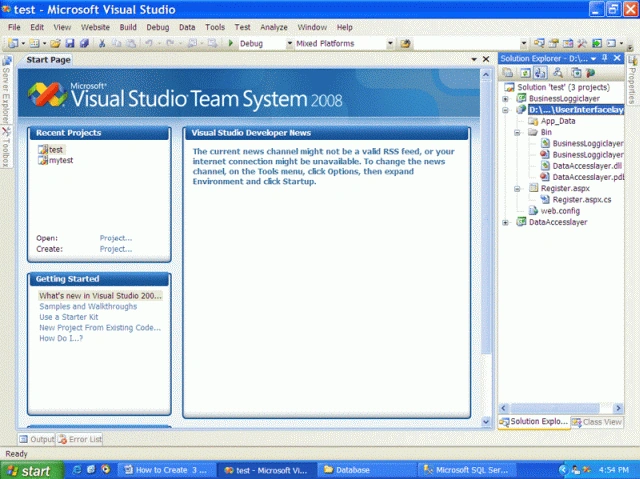Click the 'Use a Starter Kit' link
This screenshot has width=640, height=479.
[x=69, y=317]
